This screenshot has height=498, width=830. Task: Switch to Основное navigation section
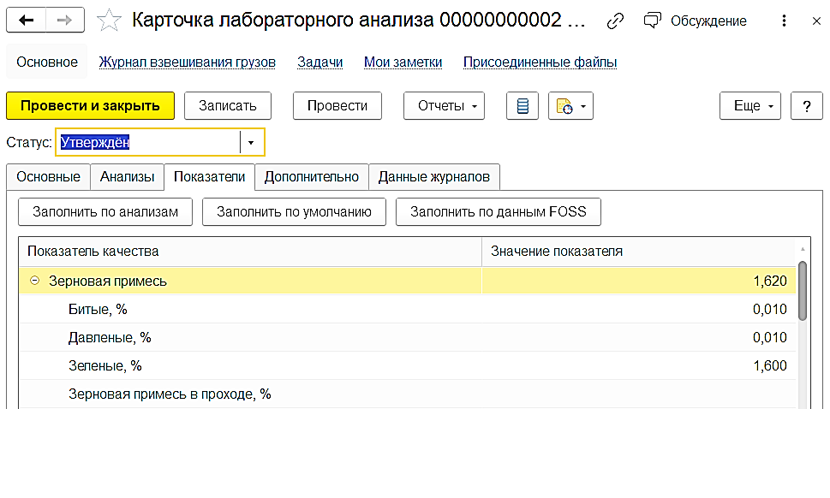pyautogui.click(x=47, y=62)
